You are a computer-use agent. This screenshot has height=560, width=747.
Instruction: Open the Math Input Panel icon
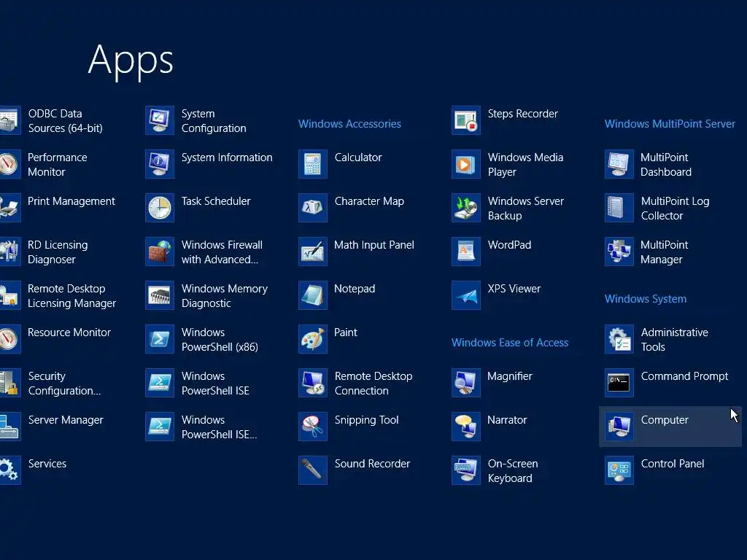[x=312, y=252]
